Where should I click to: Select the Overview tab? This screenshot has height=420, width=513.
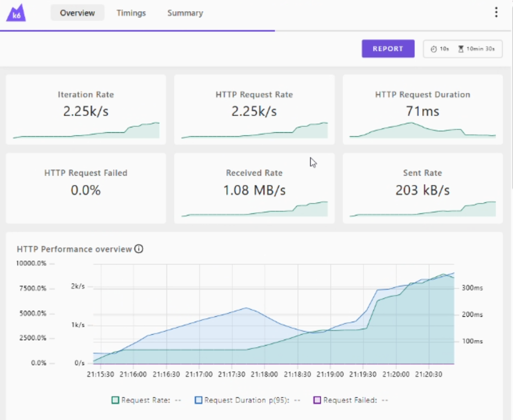click(x=77, y=13)
